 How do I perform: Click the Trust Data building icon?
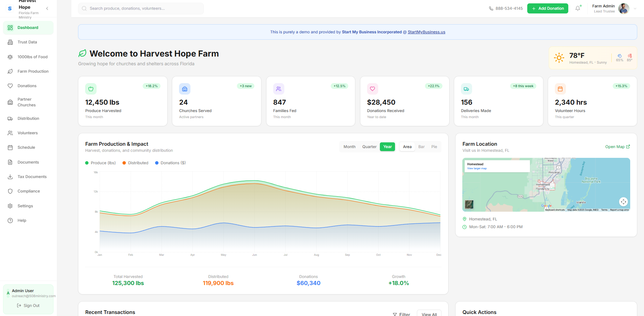(x=10, y=42)
